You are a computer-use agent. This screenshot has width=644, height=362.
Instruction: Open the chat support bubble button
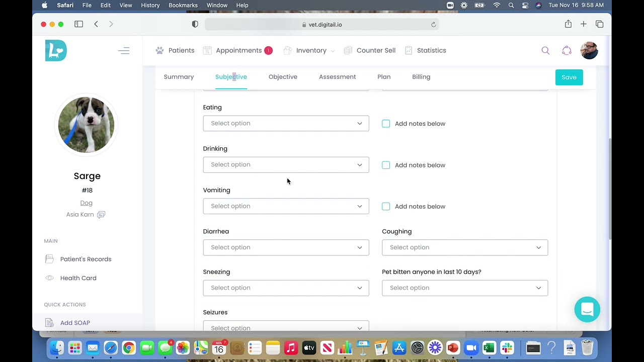pos(587,309)
